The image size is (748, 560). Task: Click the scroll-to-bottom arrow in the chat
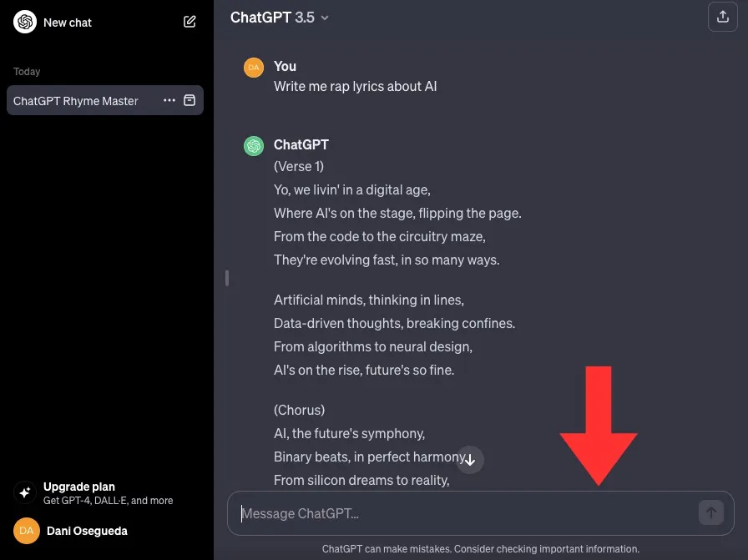pyautogui.click(x=470, y=460)
